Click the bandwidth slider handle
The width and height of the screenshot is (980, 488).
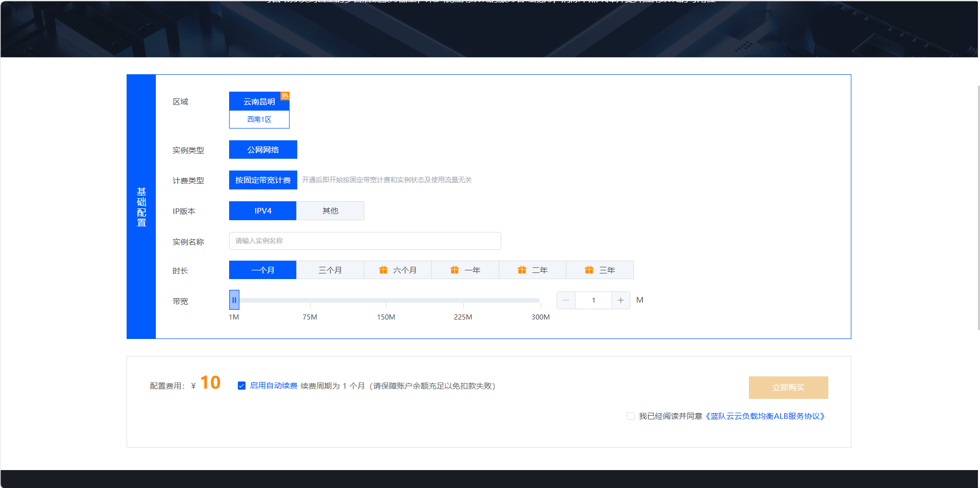pyautogui.click(x=234, y=300)
